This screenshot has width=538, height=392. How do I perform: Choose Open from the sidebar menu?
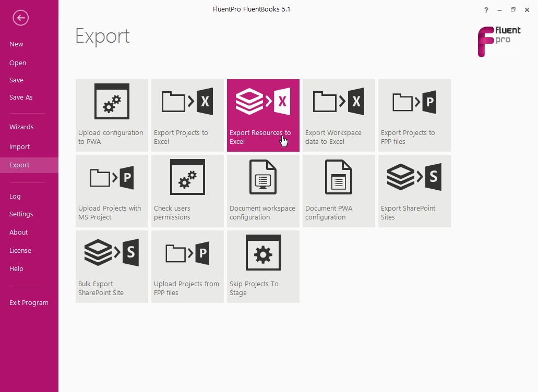18,63
